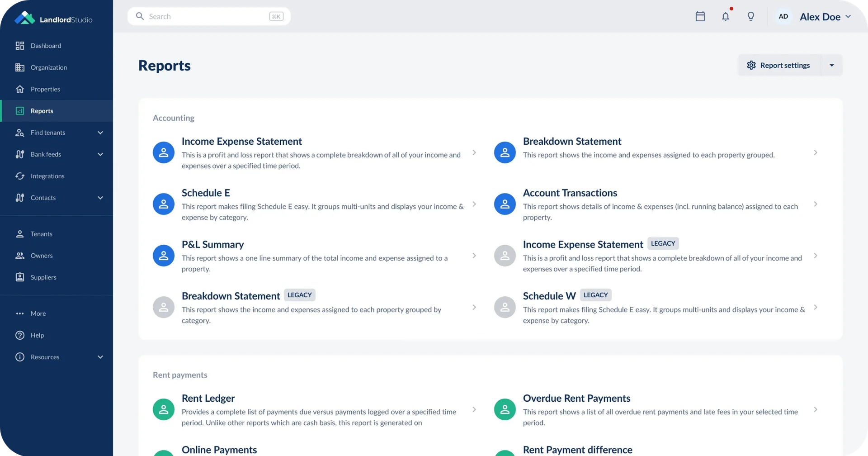Open the Report settings dropdown arrow
Image resolution: width=868 pixels, height=456 pixels.
[x=832, y=65]
